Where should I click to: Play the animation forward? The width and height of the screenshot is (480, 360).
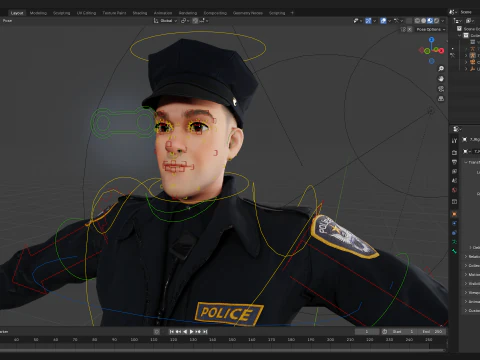click(192, 332)
